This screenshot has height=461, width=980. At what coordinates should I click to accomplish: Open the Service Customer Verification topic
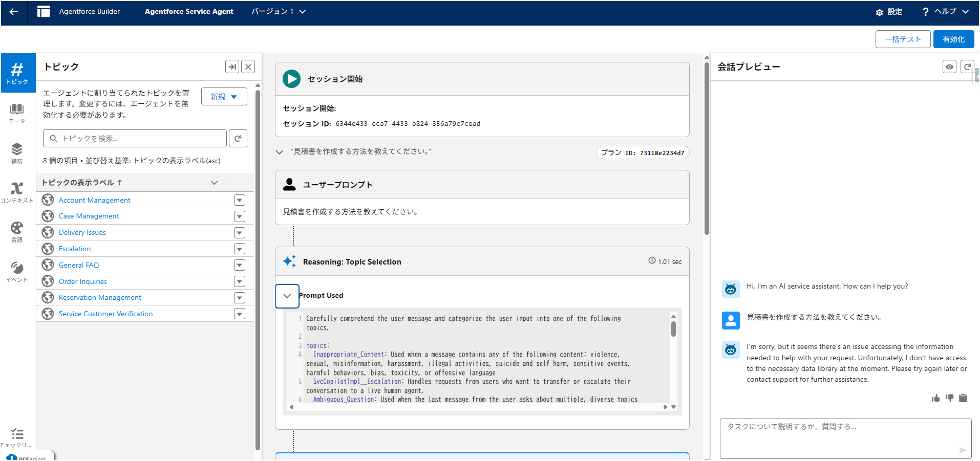point(105,314)
